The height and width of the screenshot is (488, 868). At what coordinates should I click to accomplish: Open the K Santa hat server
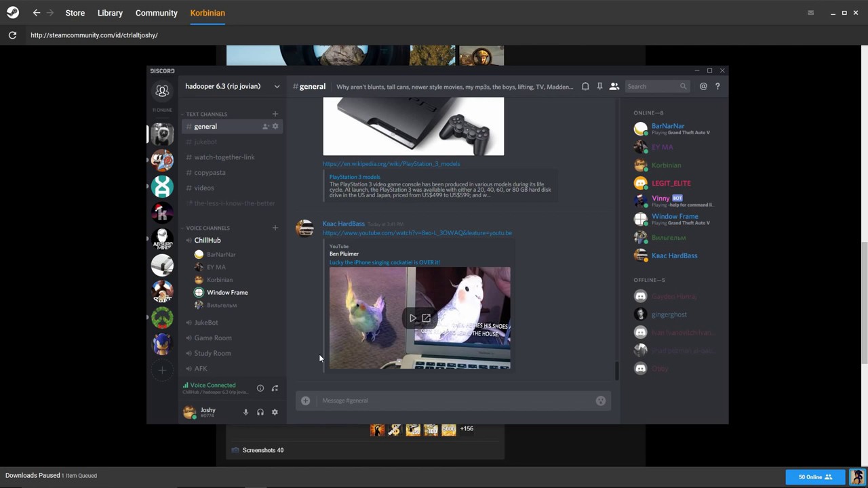[x=162, y=213]
